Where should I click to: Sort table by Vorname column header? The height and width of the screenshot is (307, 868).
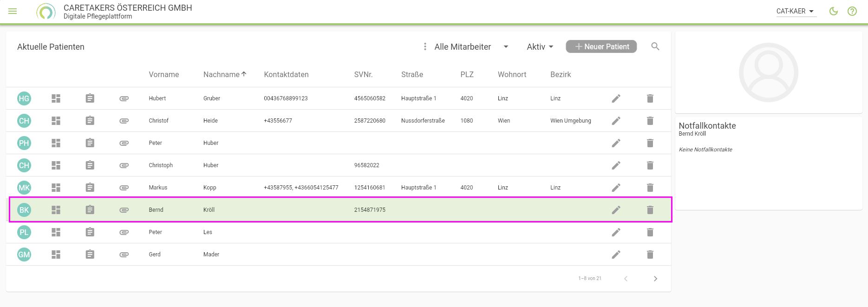[x=163, y=74]
